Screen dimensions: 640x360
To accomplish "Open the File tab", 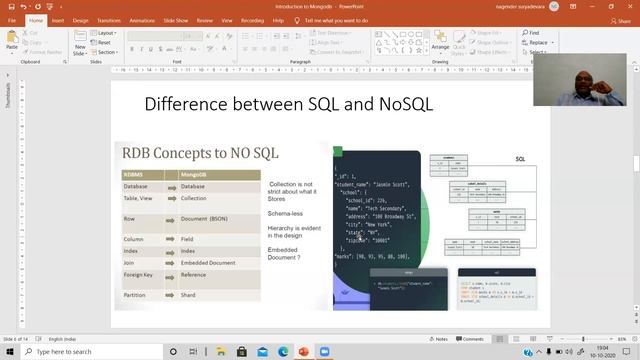I will 12,20.
